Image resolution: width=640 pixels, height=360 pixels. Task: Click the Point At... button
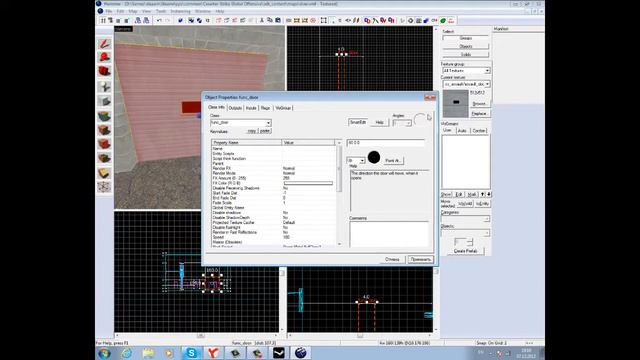click(393, 161)
